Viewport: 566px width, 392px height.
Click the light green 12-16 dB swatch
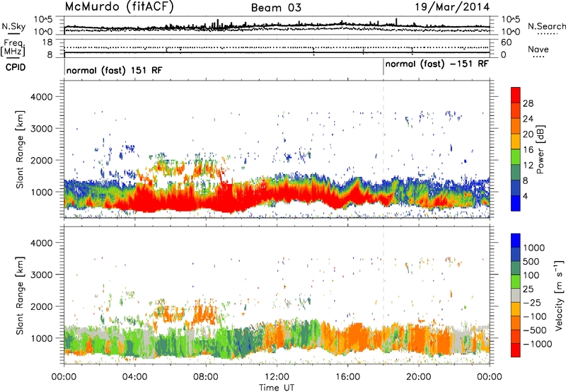click(x=516, y=156)
